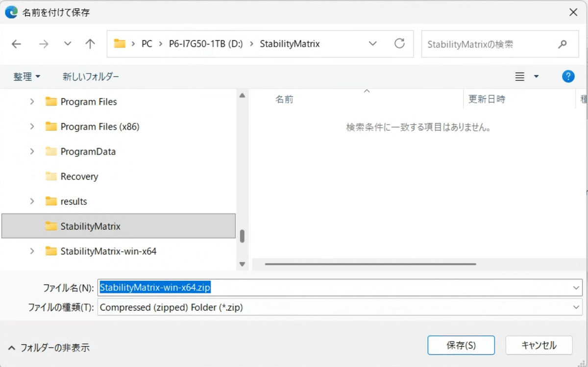Close the 名前を付けて保存 dialog
Image resolution: width=588 pixels, height=367 pixels.
[573, 13]
